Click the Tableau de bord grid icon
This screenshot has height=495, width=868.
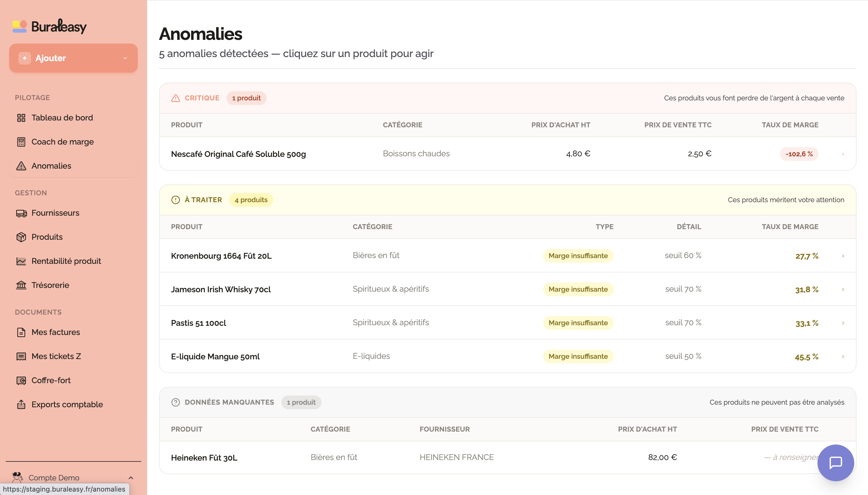[x=21, y=118]
